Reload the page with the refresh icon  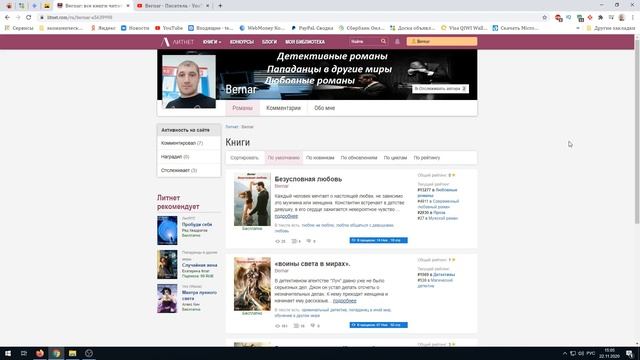tap(29, 18)
